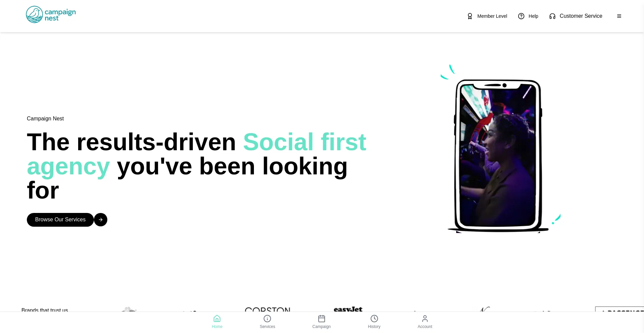
Task: Click the Help text link
Action: tap(533, 16)
